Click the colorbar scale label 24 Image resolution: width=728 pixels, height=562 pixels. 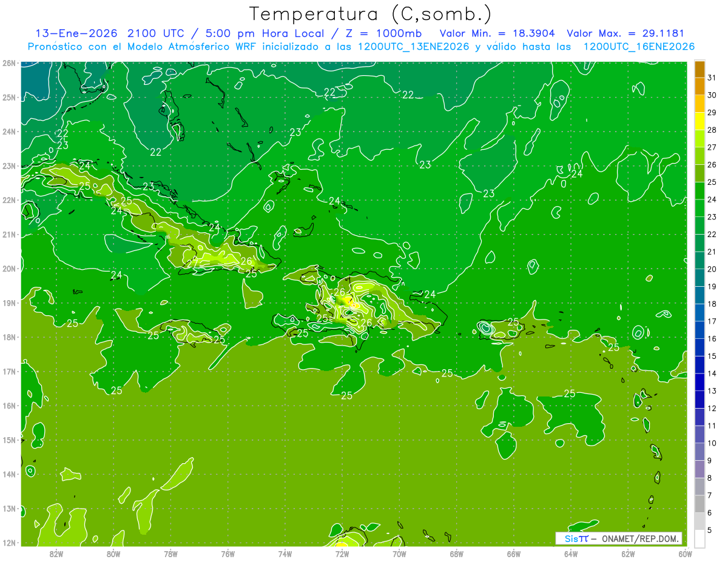pyautogui.click(x=712, y=199)
